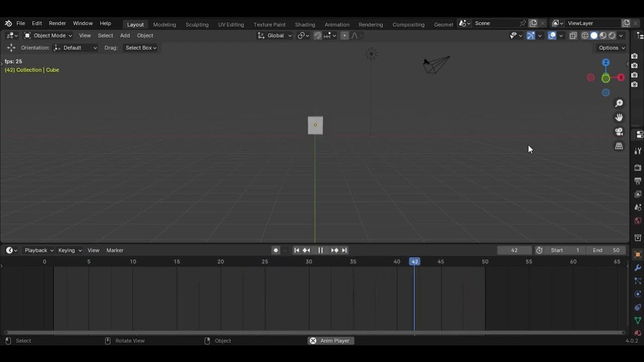
Task: Open the Edit menu
Action: [x=37, y=24]
